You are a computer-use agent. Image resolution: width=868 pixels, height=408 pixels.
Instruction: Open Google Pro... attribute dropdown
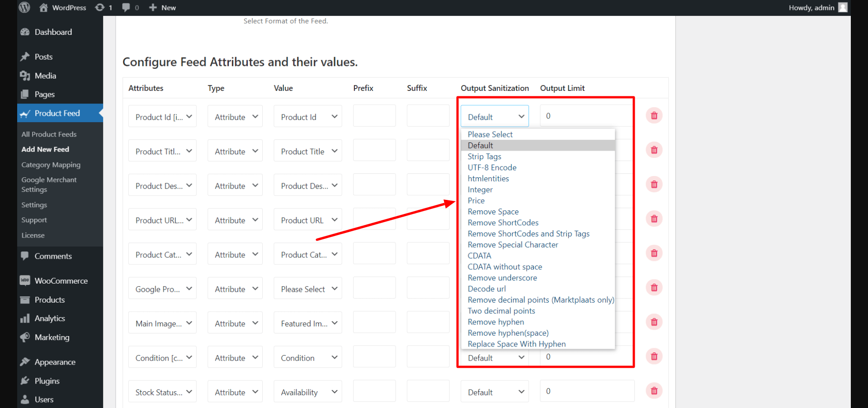click(162, 289)
